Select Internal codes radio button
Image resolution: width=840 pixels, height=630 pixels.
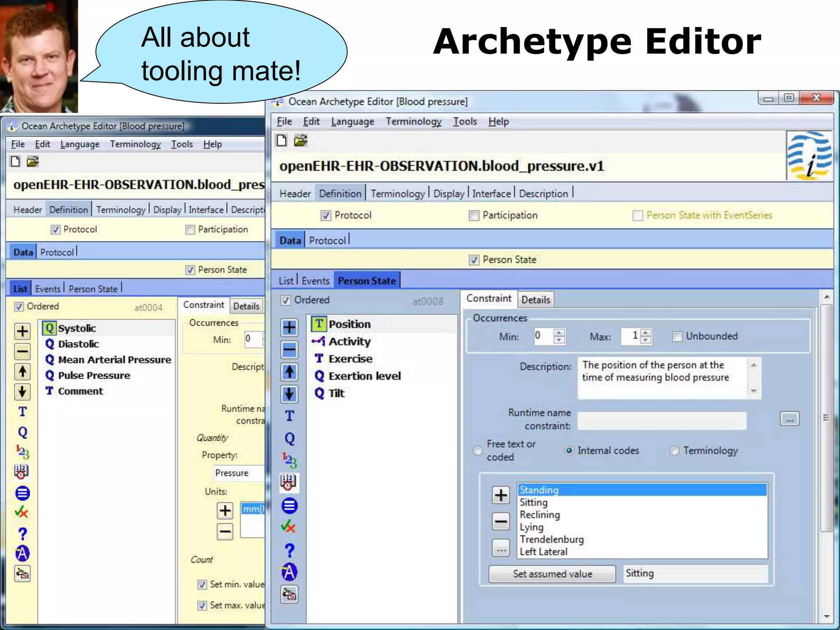569,451
